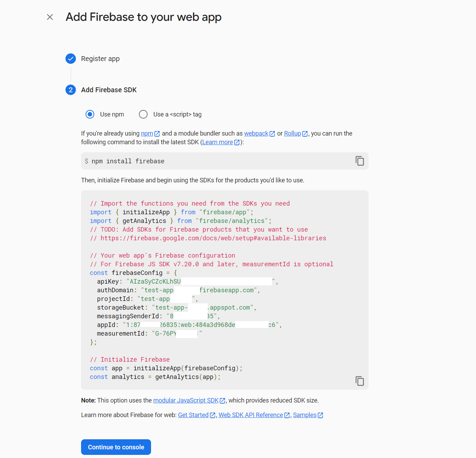476x458 pixels.
Task: Open the Get Started link
Action: (x=193, y=415)
